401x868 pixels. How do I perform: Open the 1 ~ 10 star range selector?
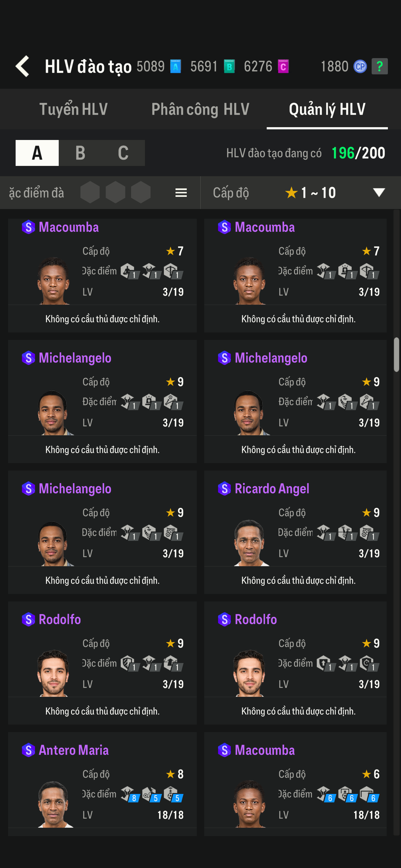[310, 193]
